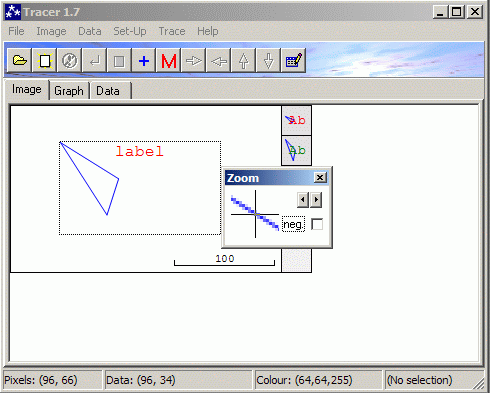Toggle the neg. checkbox in Zoom
The height and width of the screenshot is (393, 490).
(317, 224)
